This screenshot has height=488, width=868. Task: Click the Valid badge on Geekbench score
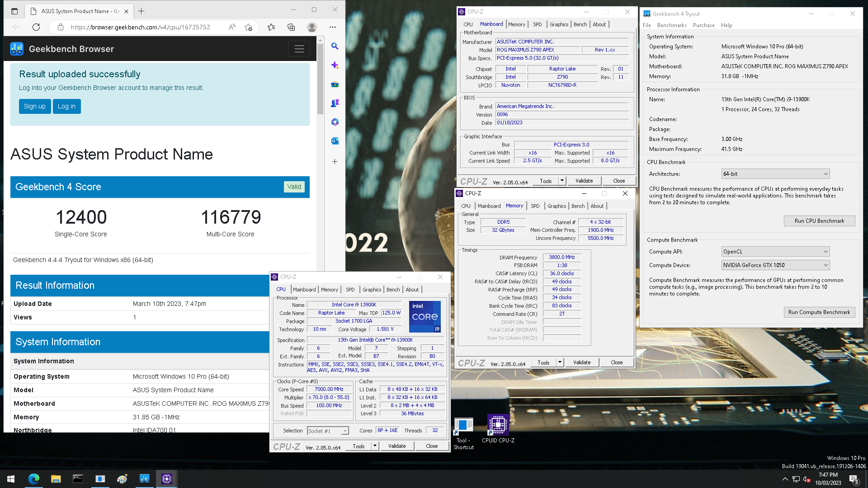point(294,187)
